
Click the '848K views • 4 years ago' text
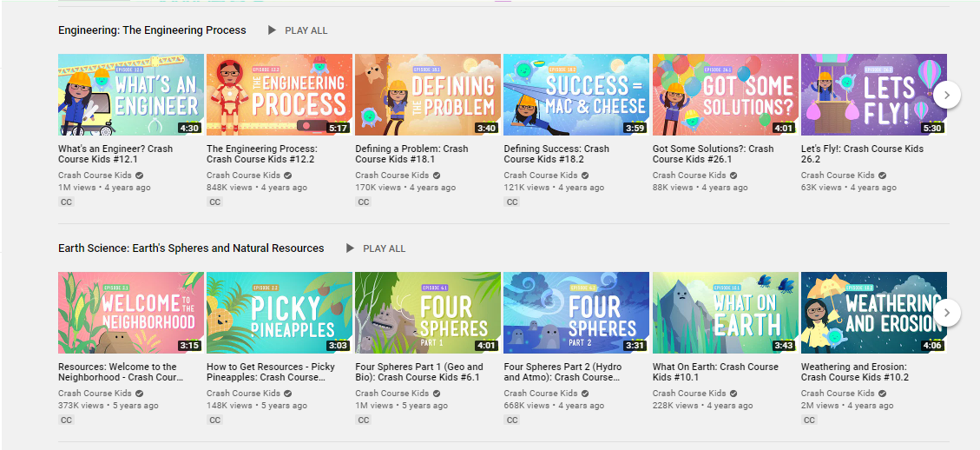click(x=257, y=187)
